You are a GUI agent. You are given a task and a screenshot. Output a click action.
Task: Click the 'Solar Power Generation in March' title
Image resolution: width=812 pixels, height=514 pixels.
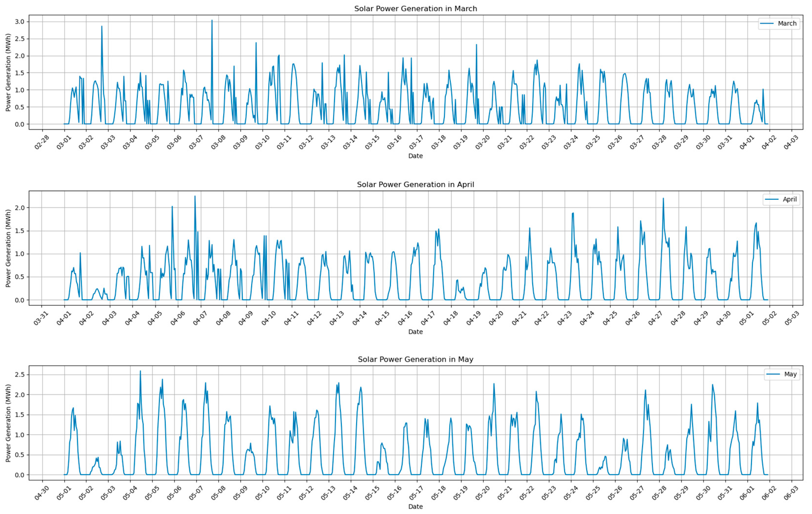pyautogui.click(x=415, y=9)
